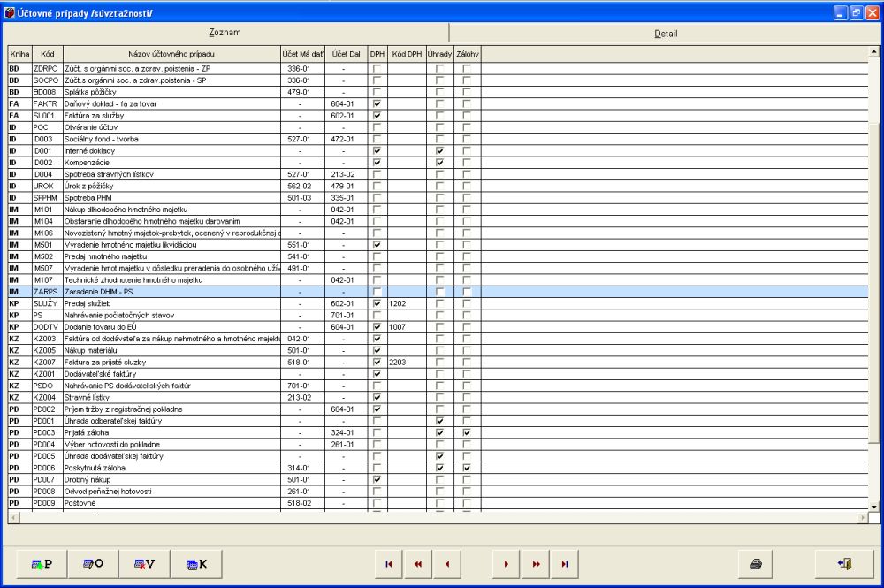Toggle DPH checkbox for PD007 Drobný nákup
This screenshot has height=588, width=884.
377,479
